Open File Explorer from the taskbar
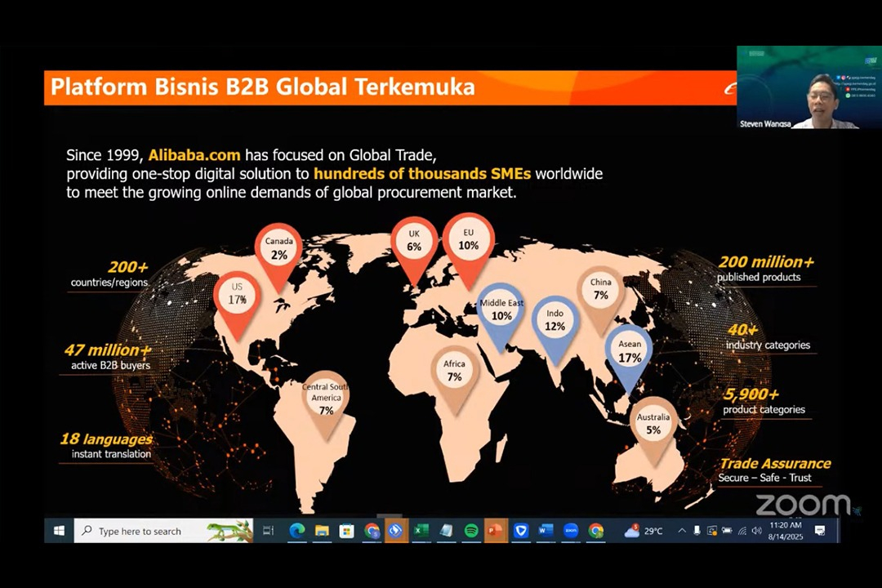The width and height of the screenshot is (882, 588). click(x=322, y=531)
